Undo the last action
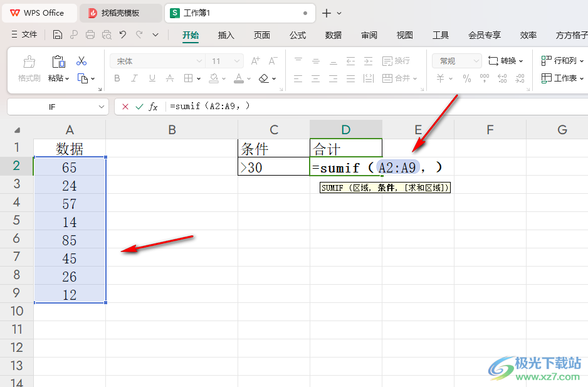This screenshot has width=588, height=387. pos(123,35)
